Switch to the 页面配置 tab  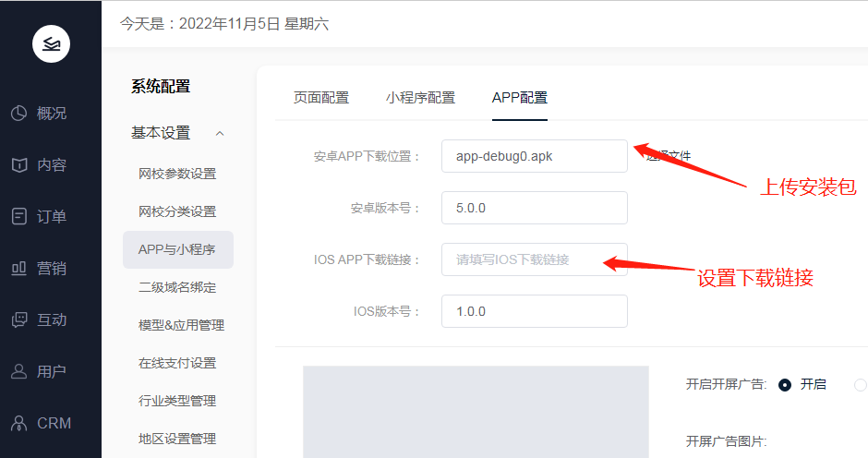[x=321, y=98]
